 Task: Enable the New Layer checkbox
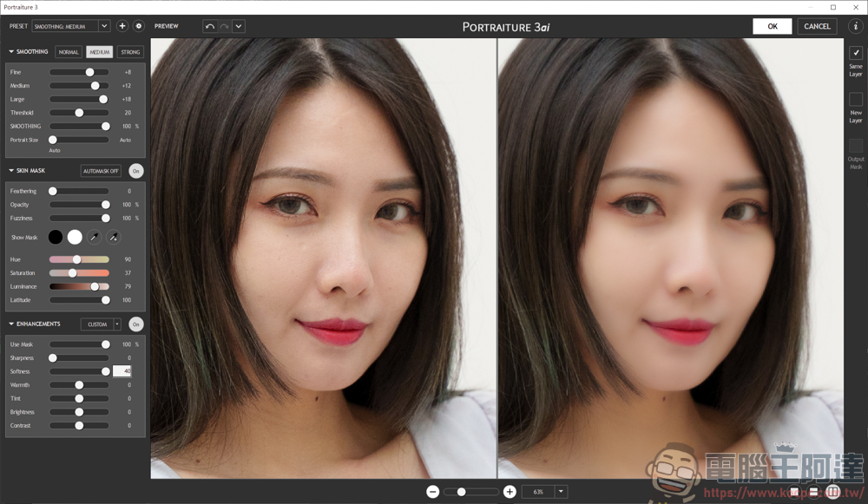click(x=856, y=99)
